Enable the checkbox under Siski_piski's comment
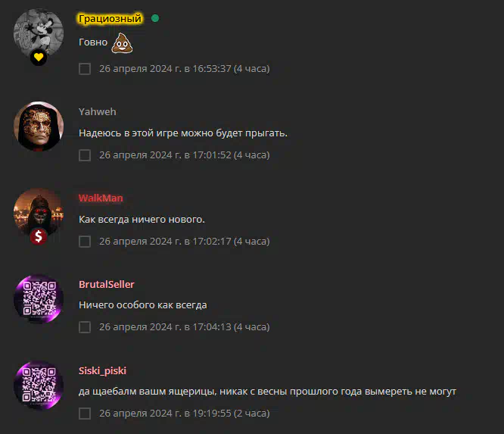The height and width of the screenshot is (434, 504). (x=85, y=414)
